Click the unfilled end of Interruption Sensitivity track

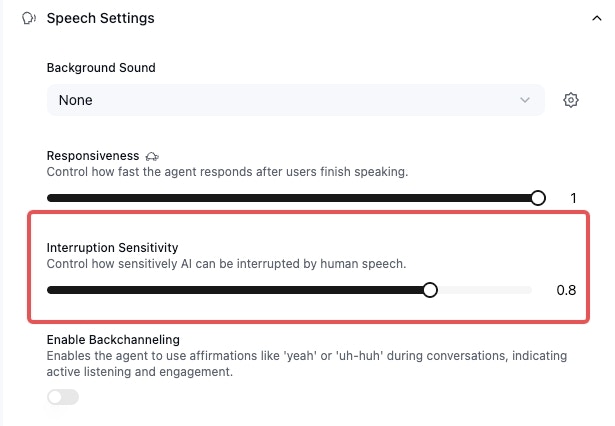[x=485, y=290]
